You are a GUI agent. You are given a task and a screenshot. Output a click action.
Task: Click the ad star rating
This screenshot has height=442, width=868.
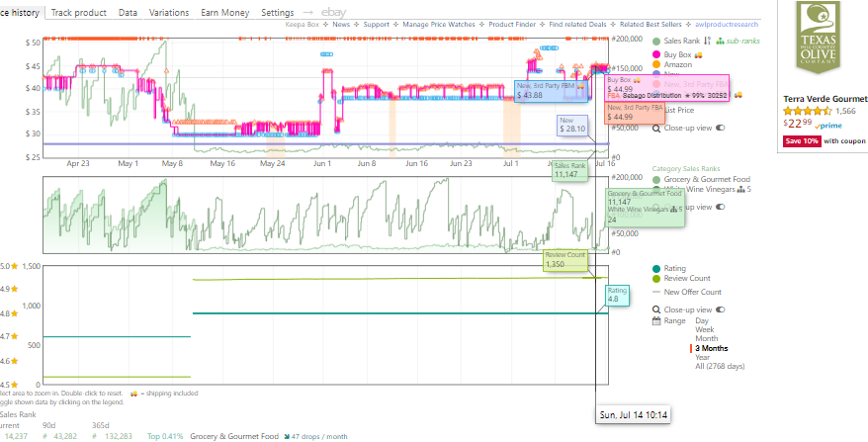click(x=807, y=112)
